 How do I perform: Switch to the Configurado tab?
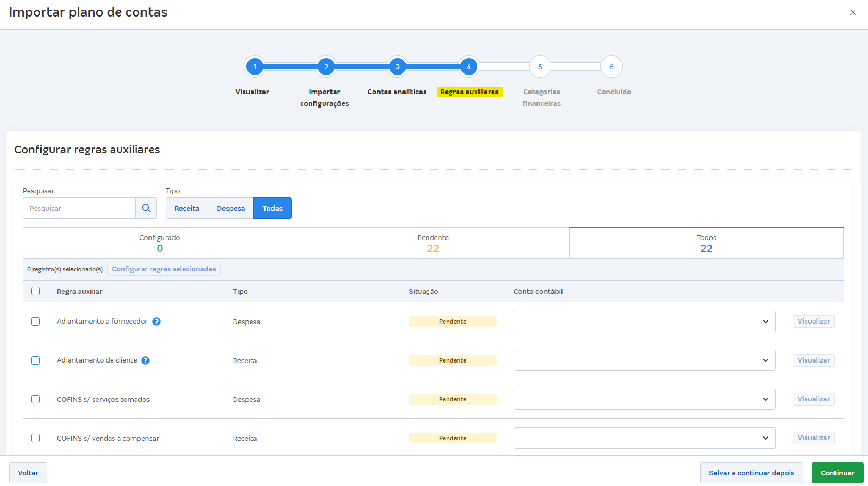(x=160, y=243)
